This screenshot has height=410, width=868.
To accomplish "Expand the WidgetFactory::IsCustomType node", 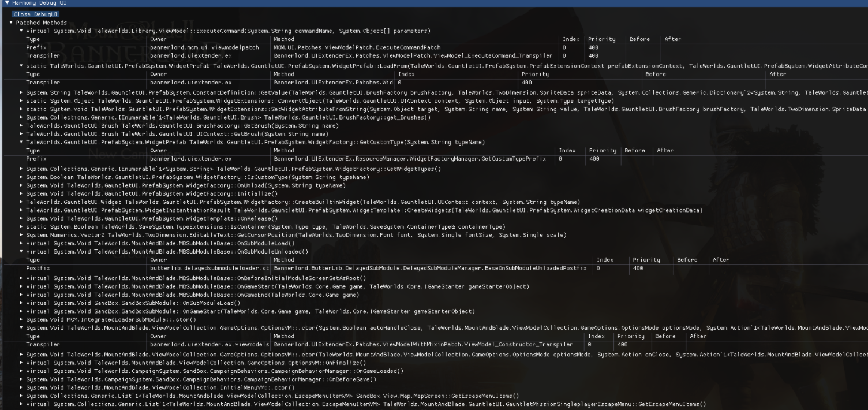I will tap(21, 177).
